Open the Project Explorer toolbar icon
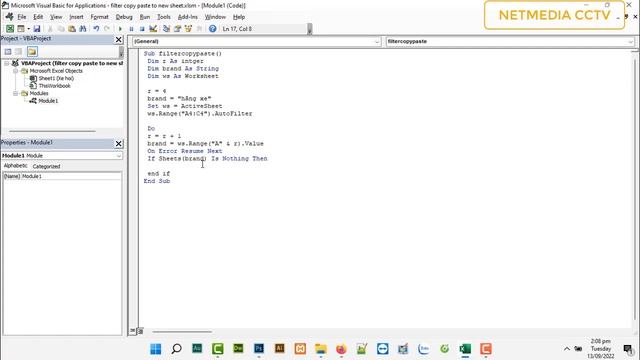The height and width of the screenshot is (360, 640). [x=167, y=29]
